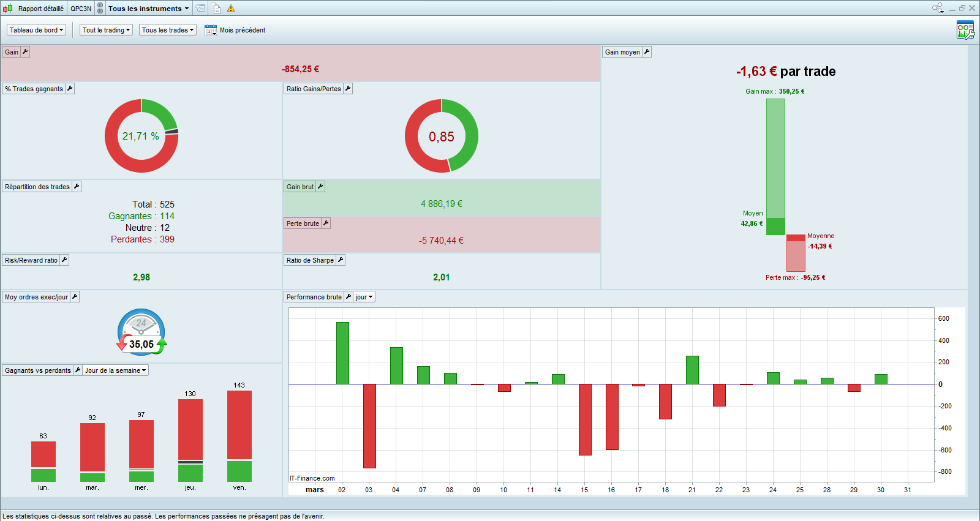Image resolution: width=980 pixels, height=521 pixels.
Task: Click the red bar for March 15
Action: 585,420
